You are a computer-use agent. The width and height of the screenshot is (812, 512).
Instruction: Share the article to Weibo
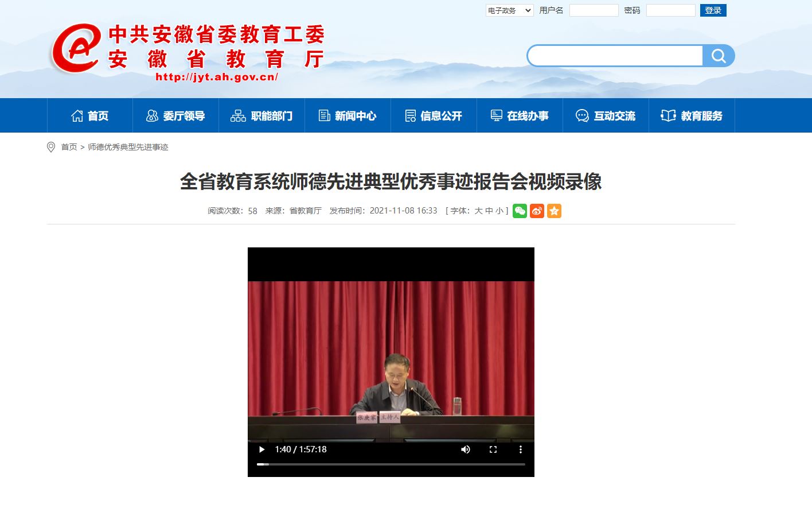click(537, 211)
